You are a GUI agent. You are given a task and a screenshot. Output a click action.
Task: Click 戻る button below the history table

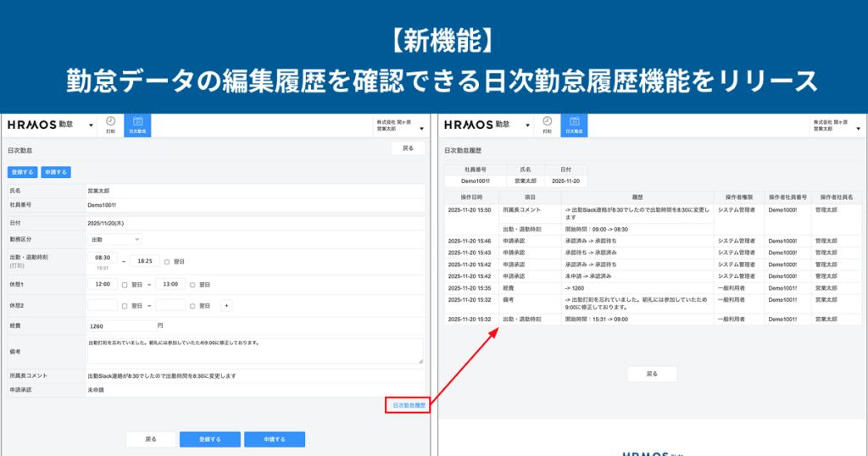coord(651,374)
